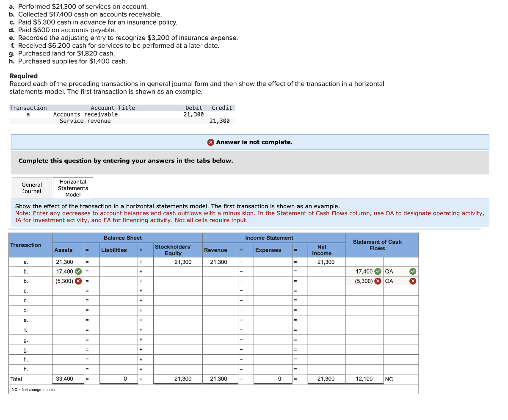
Task: Switch to the General Journal tab
Action: click(x=31, y=188)
